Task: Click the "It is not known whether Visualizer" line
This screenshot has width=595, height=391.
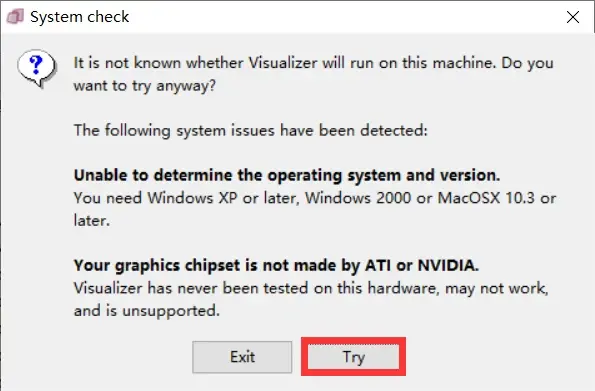Action: (313, 63)
